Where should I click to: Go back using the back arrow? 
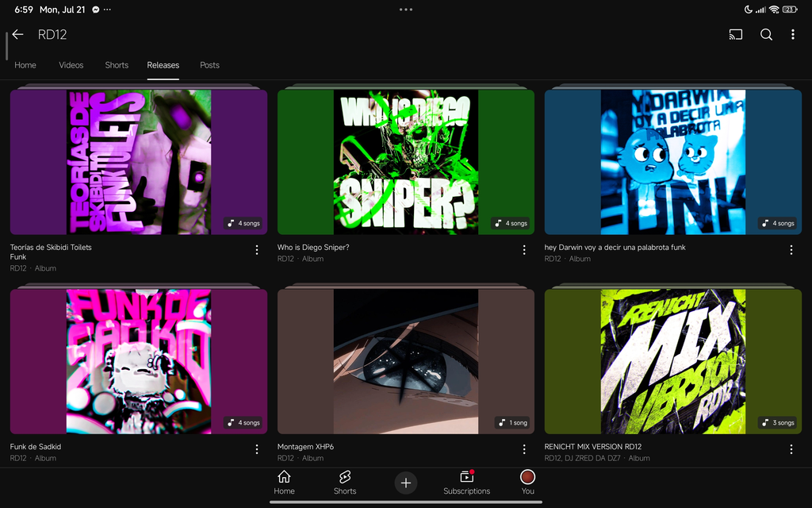click(17, 34)
